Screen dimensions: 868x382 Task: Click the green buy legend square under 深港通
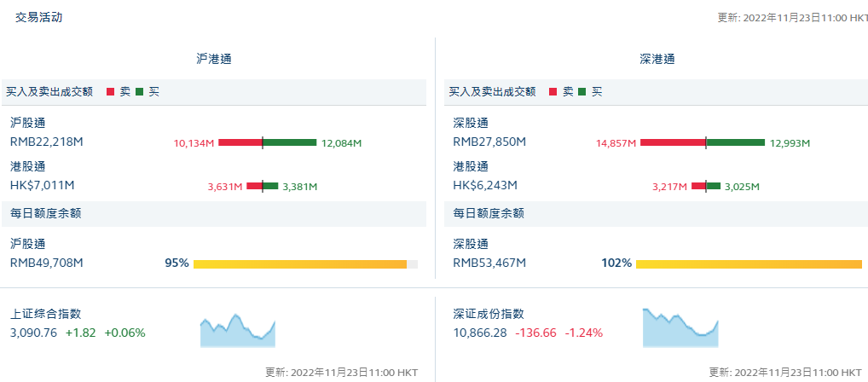pos(582,91)
